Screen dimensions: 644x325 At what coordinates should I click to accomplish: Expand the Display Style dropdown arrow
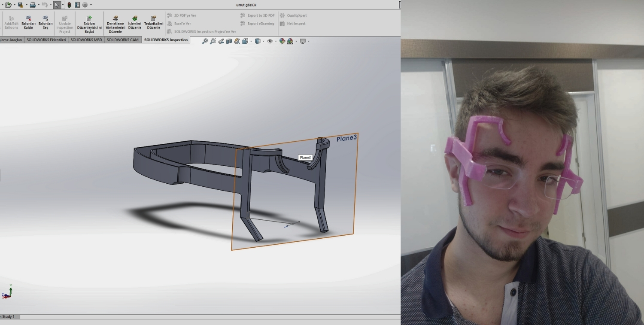(263, 41)
